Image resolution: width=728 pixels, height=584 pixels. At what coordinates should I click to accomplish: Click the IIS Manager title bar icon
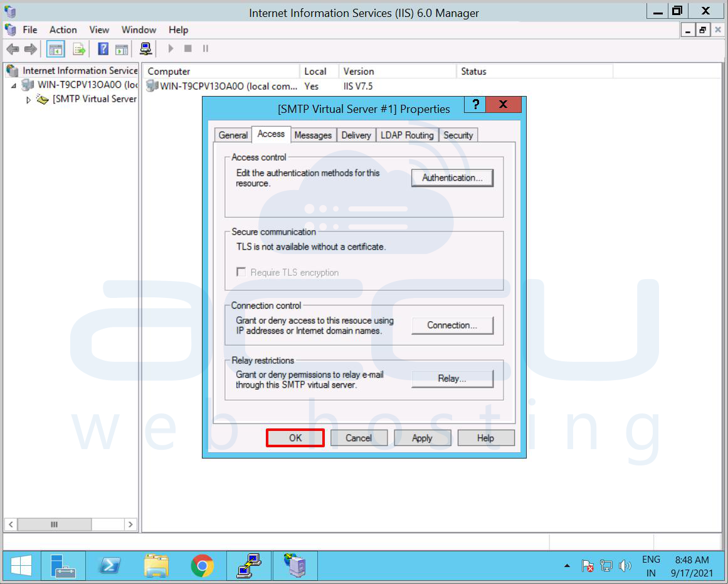click(10, 12)
